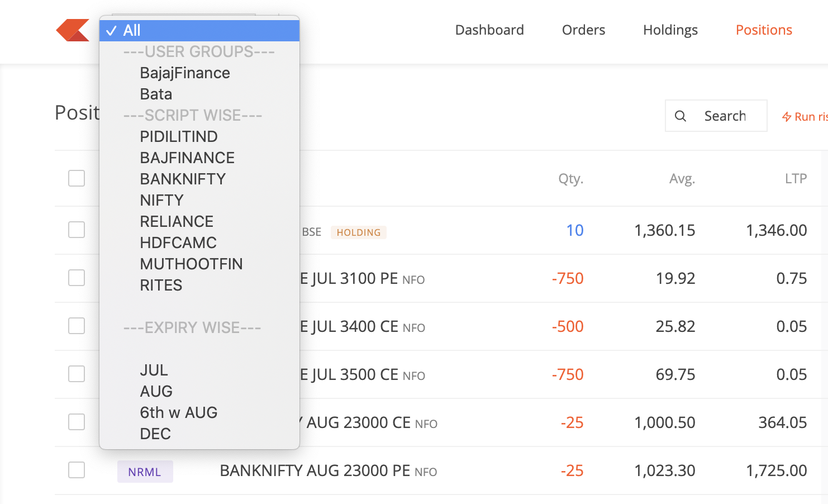Click the LTP value 1,725.00
The image size is (828, 504).
(777, 470)
